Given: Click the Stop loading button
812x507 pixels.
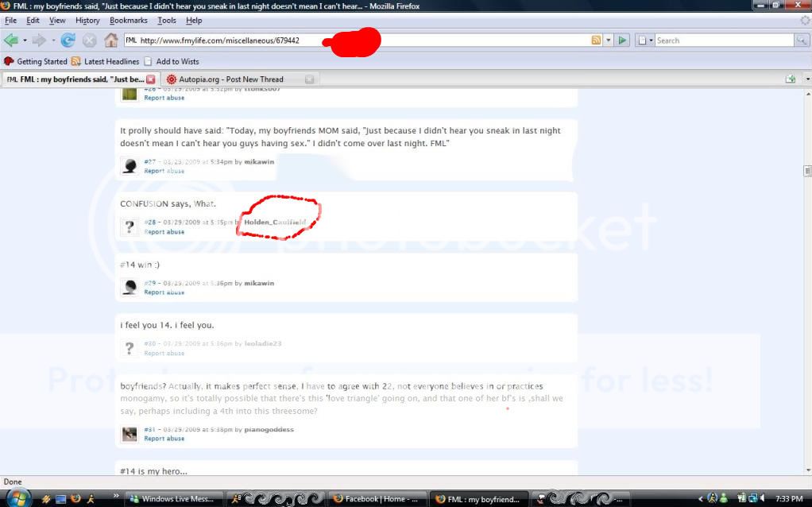Looking at the screenshot, I should pyautogui.click(x=90, y=40).
